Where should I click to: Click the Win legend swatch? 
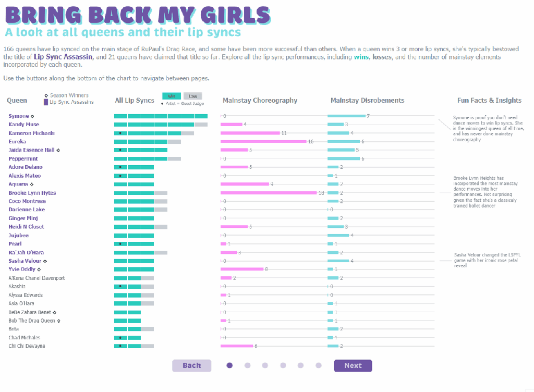pyautogui.click(x=172, y=96)
